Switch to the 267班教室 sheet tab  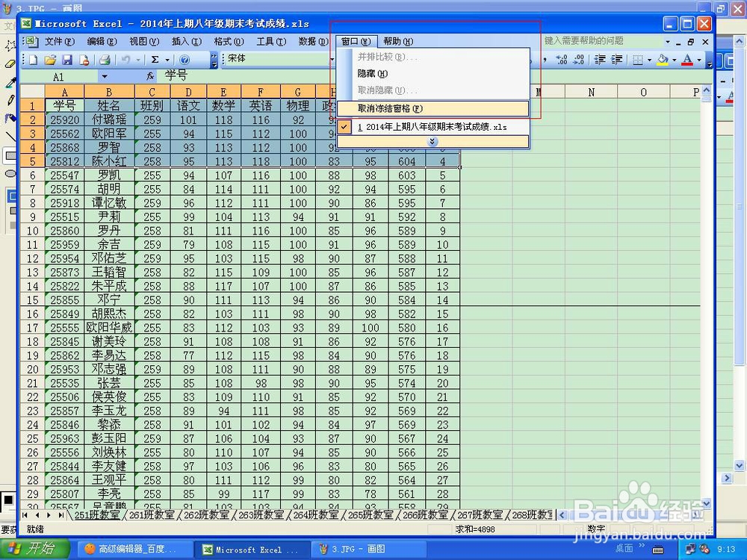[480, 514]
